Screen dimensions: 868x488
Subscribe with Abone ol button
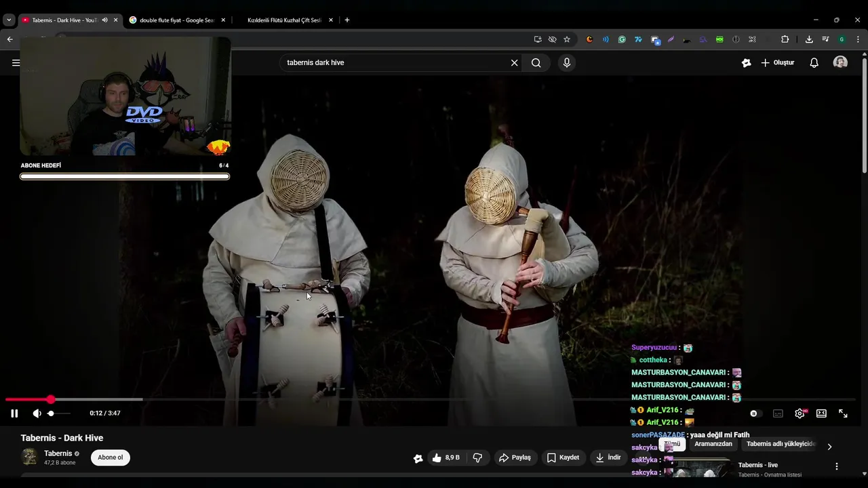tap(111, 457)
